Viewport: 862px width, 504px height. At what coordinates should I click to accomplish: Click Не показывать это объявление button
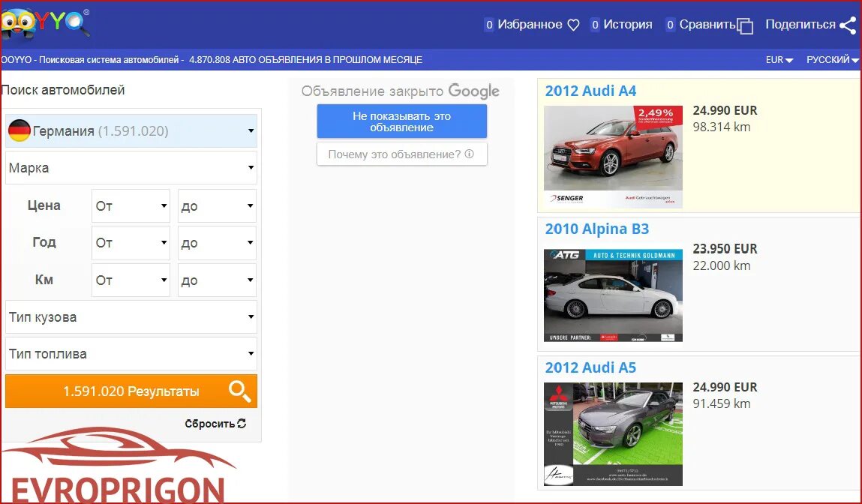[x=402, y=121]
